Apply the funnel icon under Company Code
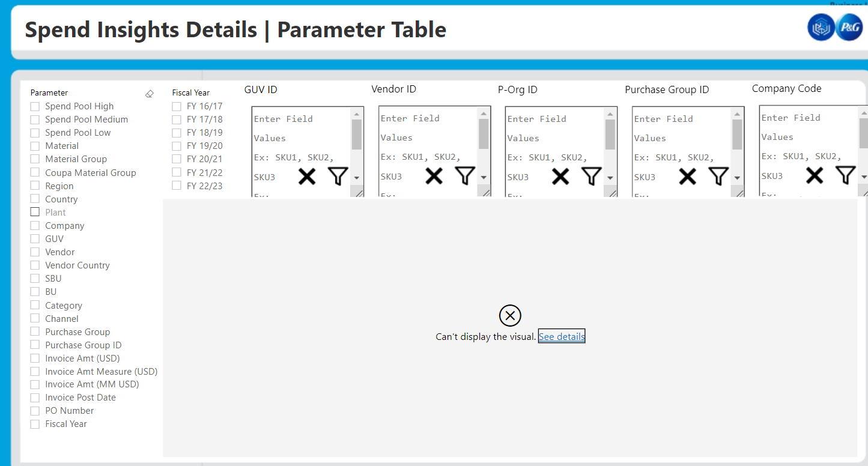Image resolution: width=868 pixels, height=466 pixels. [846, 175]
